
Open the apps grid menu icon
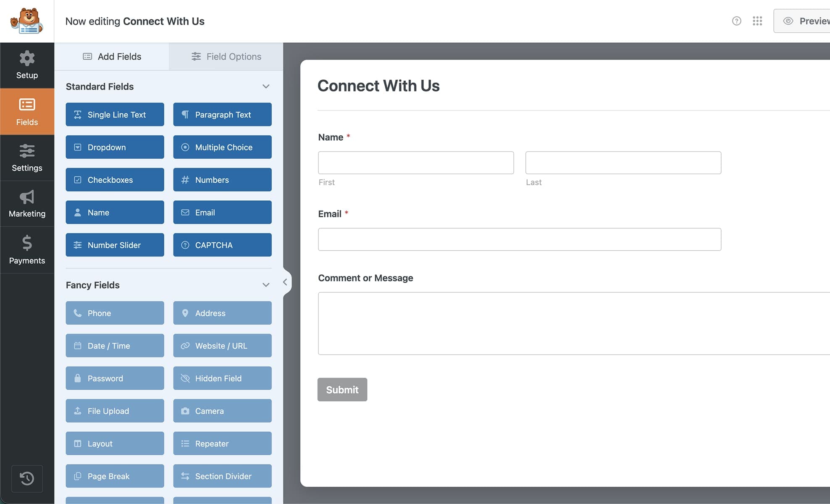coord(757,21)
